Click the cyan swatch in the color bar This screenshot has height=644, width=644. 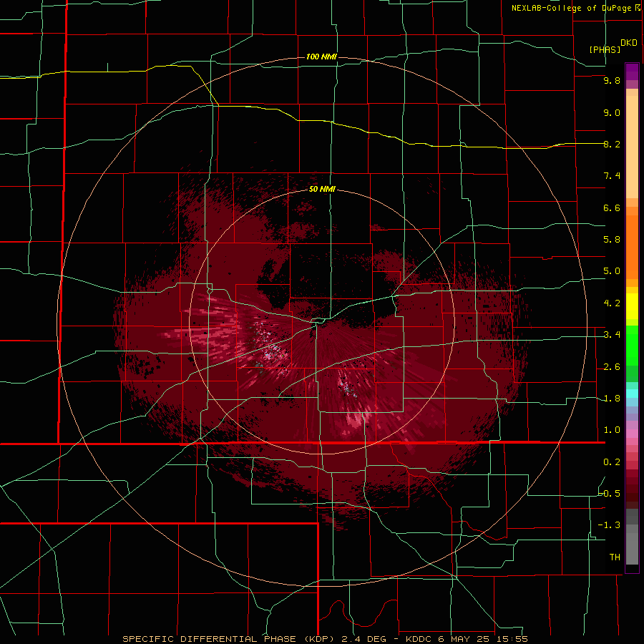click(x=632, y=394)
